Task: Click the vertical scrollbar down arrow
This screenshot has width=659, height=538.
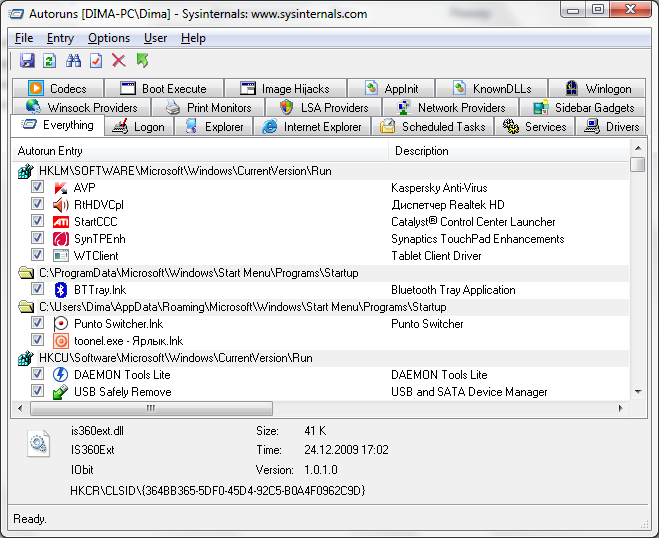Action: pyautogui.click(x=638, y=392)
